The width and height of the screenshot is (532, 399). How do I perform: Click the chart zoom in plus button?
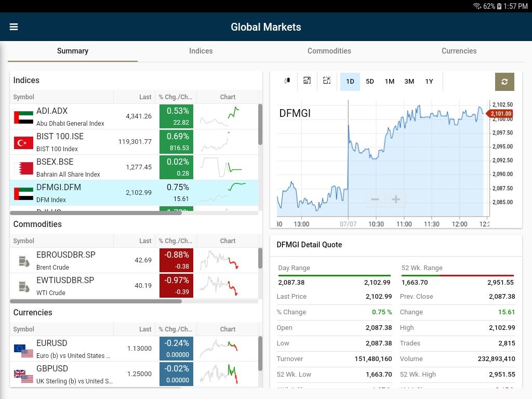tap(395, 199)
